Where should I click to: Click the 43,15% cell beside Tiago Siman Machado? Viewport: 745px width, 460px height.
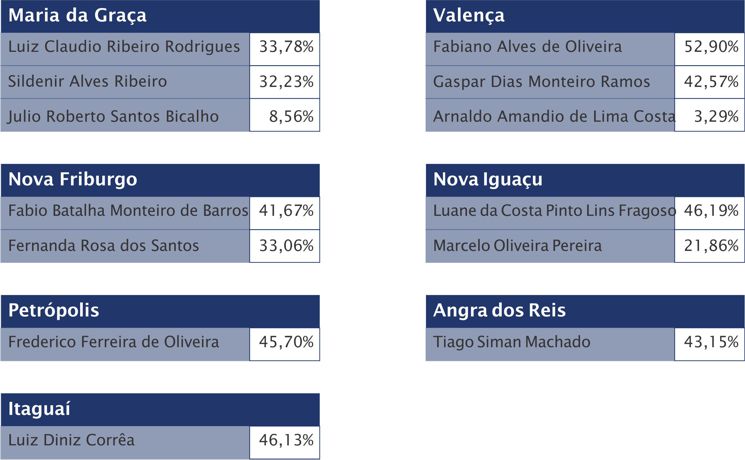point(710,343)
